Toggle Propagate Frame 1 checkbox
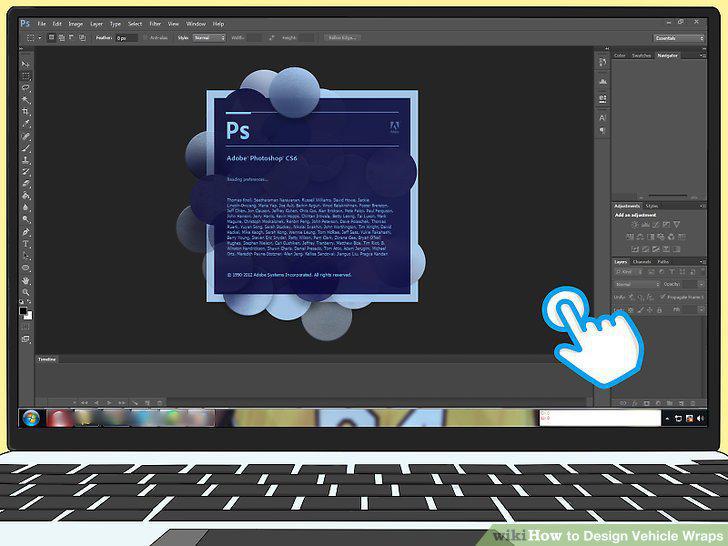 pos(663,296)
